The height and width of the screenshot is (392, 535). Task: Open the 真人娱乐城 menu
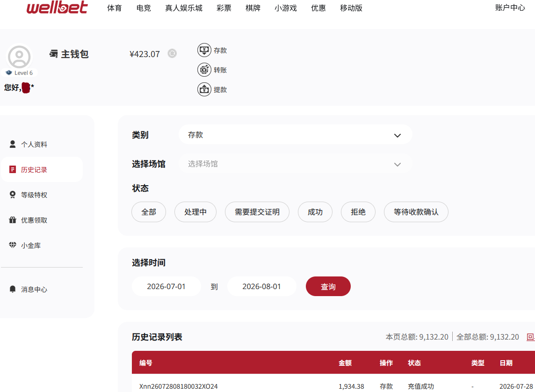184,8
